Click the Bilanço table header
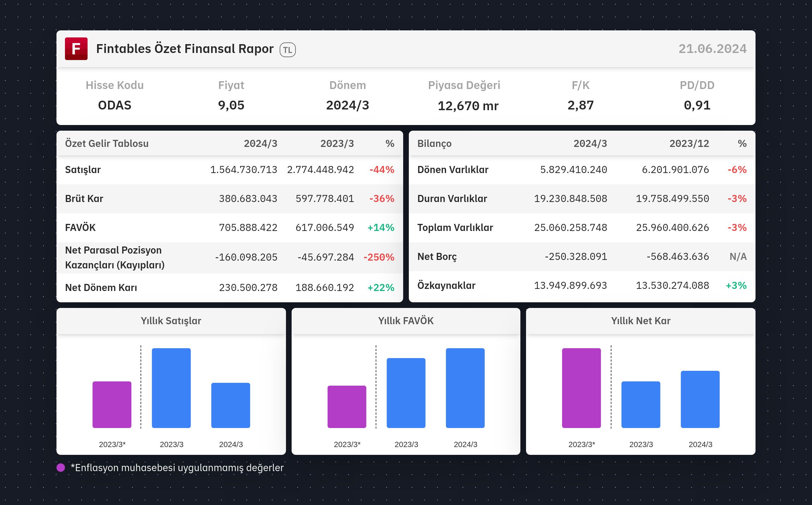The height and width of the screenshot is (505, 812). click(435, 144)
